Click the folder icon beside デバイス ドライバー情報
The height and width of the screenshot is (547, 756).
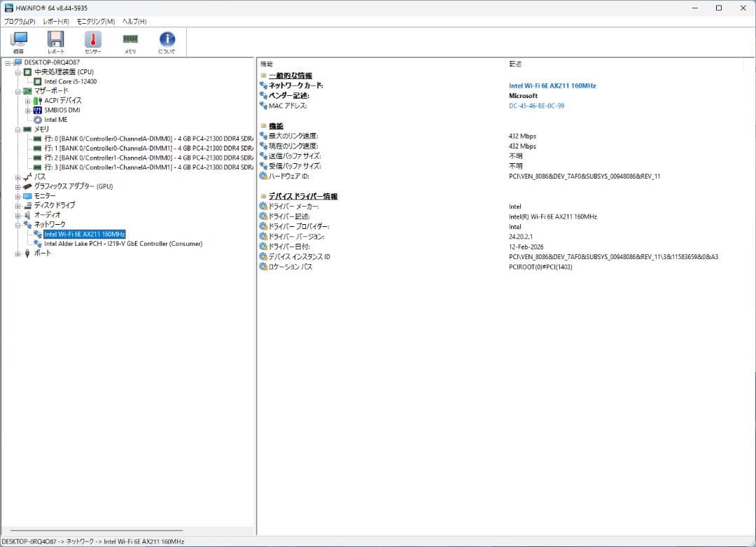click(263, 196)
